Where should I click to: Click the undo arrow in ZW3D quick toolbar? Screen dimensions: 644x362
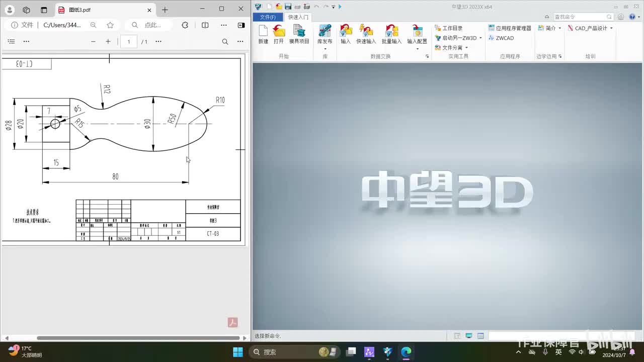(x=316, y=7)
